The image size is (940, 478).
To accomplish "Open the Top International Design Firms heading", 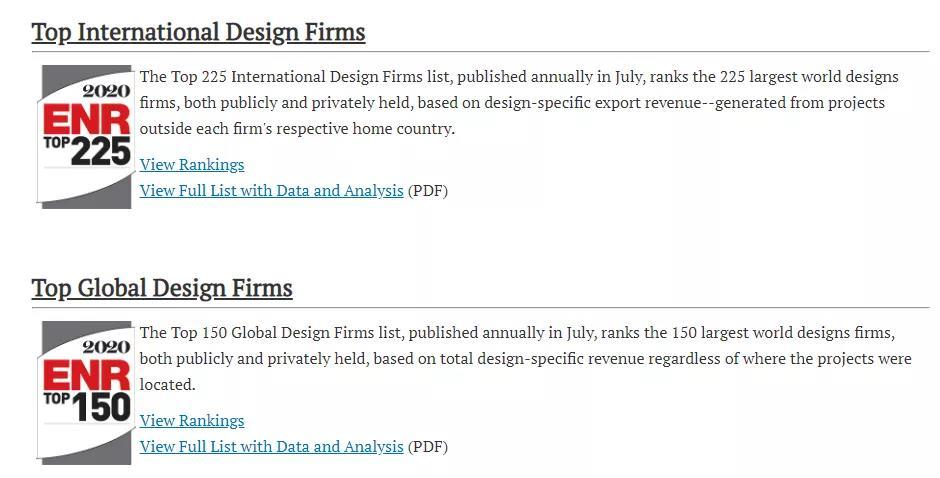I will pyautogui.click(x=198, y=32).
